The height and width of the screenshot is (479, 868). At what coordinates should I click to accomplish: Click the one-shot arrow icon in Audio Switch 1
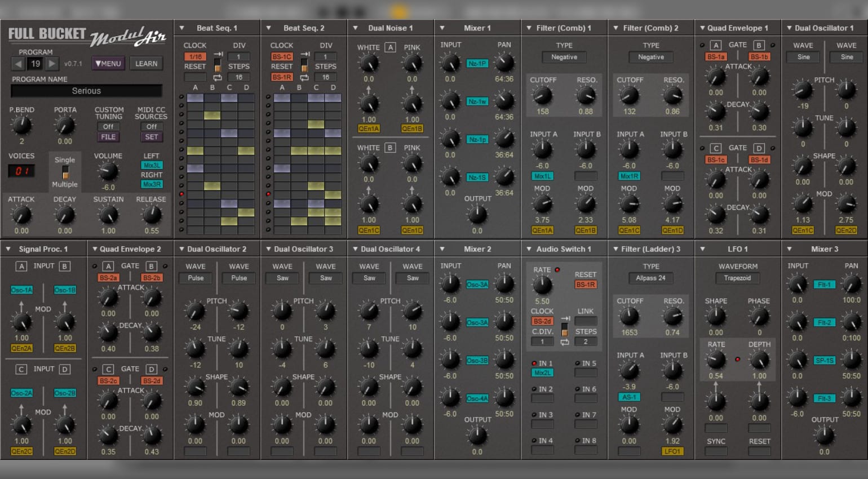point(565,319)
